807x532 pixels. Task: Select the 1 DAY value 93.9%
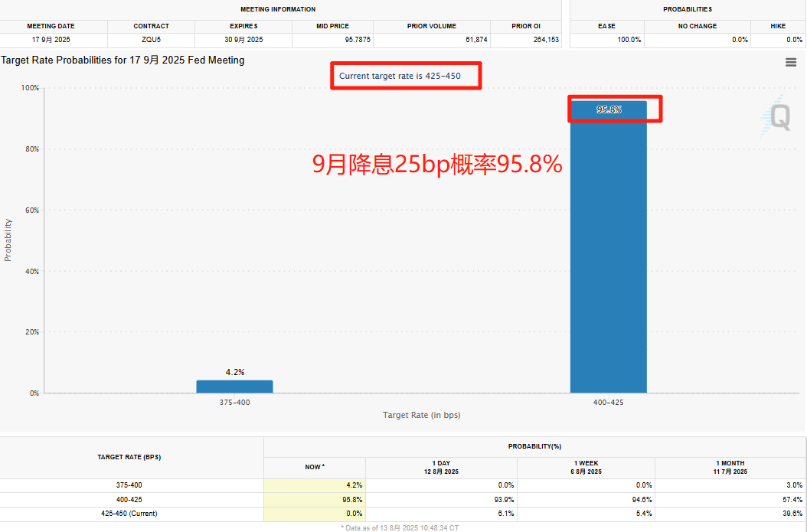click(x=504, y=500)
